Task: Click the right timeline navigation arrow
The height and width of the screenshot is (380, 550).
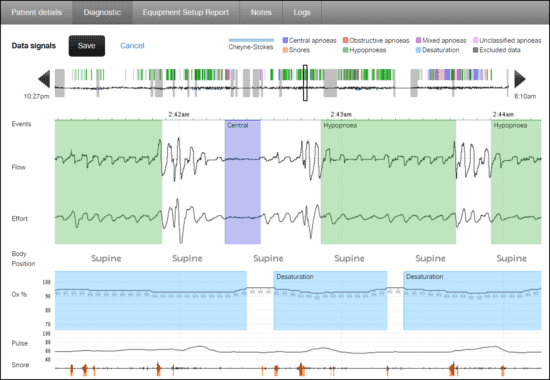Action: pos(520,79)
